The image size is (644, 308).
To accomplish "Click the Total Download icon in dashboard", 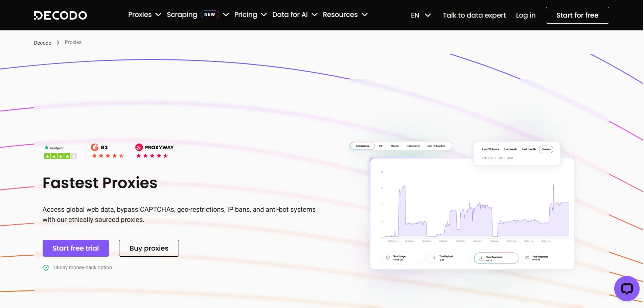I will (481, 258).
